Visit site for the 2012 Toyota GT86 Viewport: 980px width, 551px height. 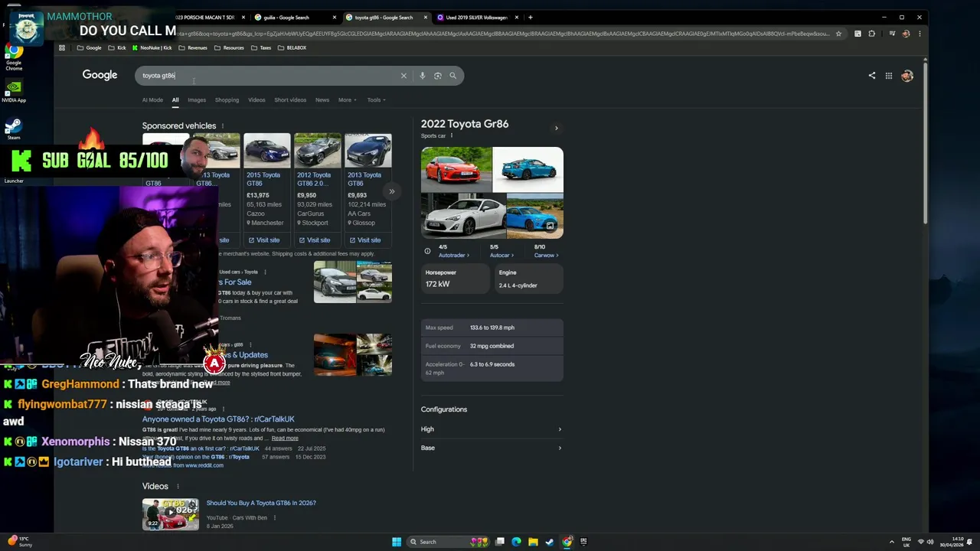[314, 240]
